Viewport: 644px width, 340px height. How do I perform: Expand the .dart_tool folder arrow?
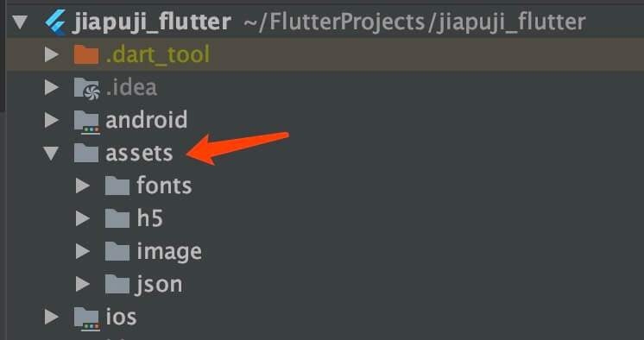click(51, 54)
